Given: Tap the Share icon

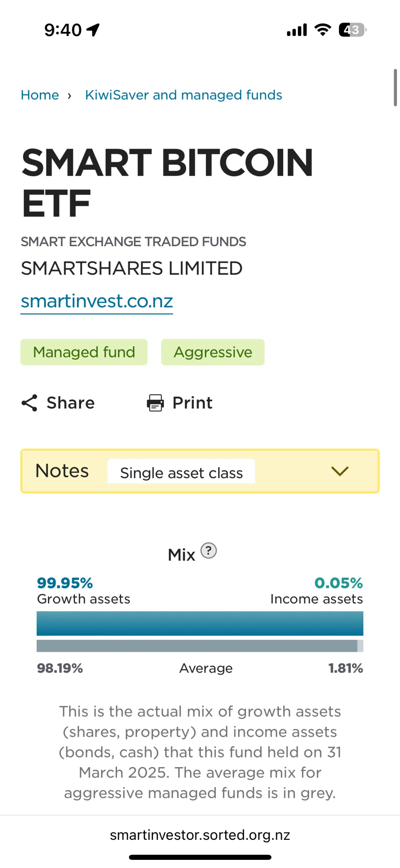Looking at the screenshot, I should (30, 403).
